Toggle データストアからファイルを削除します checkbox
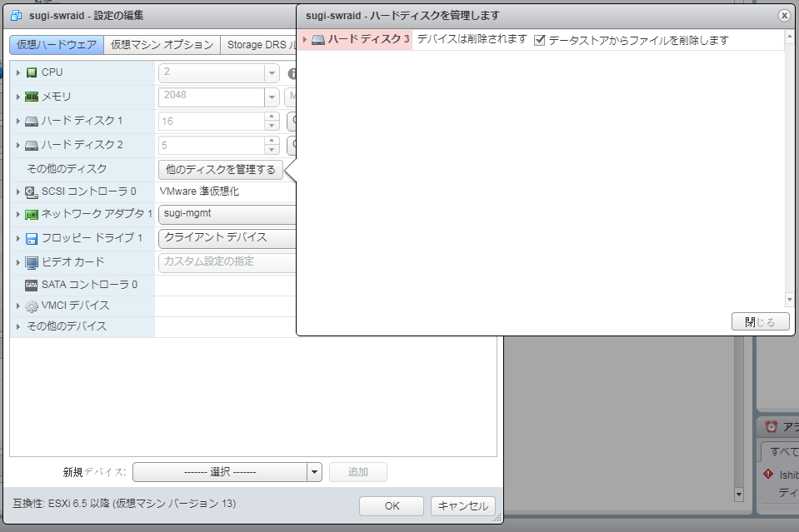This screenshot has width=799, height=532. 540,40
